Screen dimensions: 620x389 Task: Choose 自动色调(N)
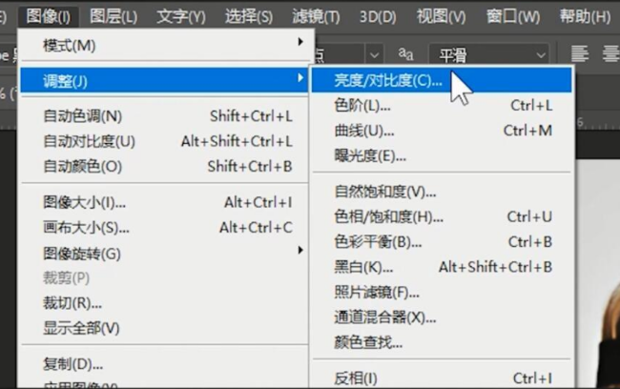(165, 116)
